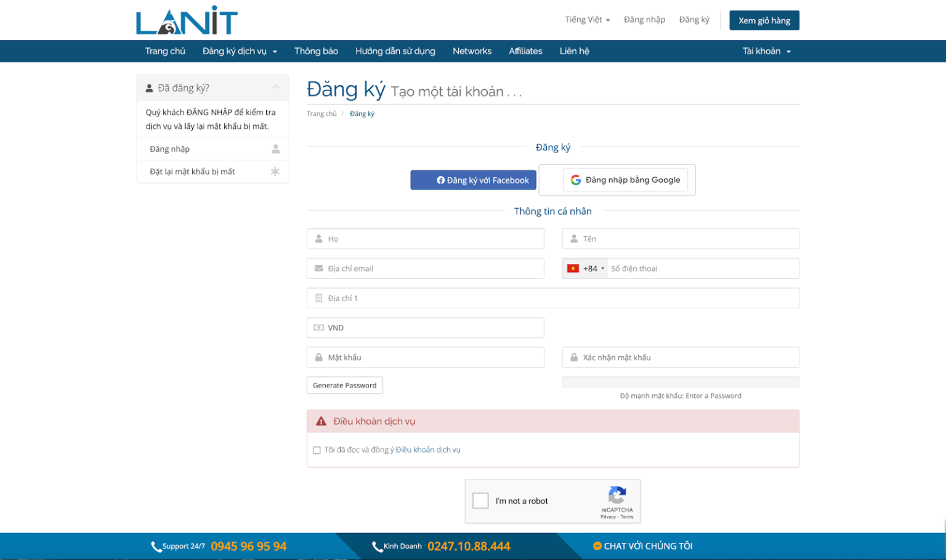Focus the Tên input field
The width and height of the screenshot is (946, 560).
tap(681, 239)
